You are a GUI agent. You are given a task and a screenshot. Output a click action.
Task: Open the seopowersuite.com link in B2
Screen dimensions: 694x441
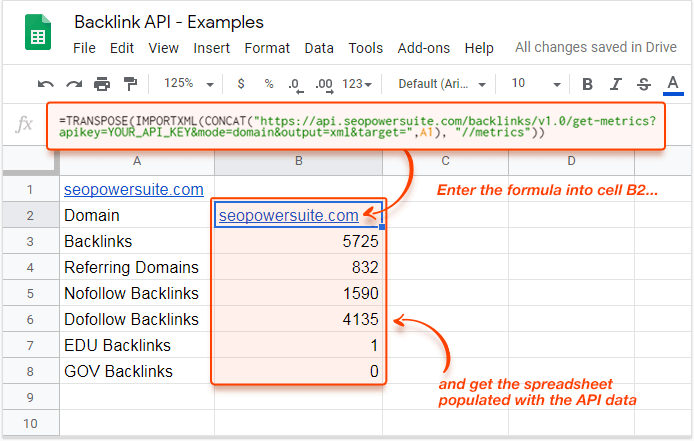point(289,215)
